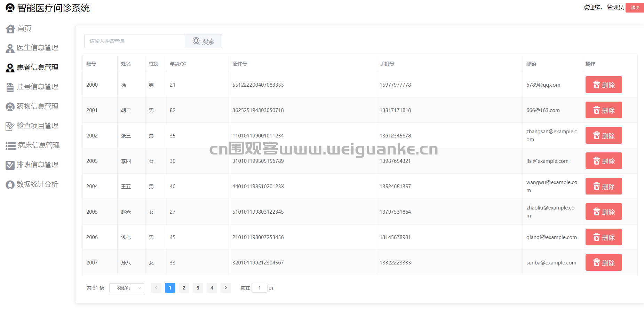644x309 pixels.
Task: Delete the row for patient 王五
Action: [604, 187]
